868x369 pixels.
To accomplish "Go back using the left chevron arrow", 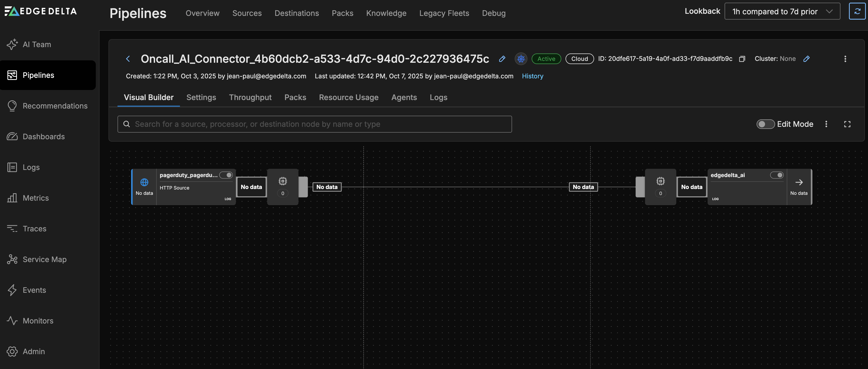I will click(x=128, y=59).
